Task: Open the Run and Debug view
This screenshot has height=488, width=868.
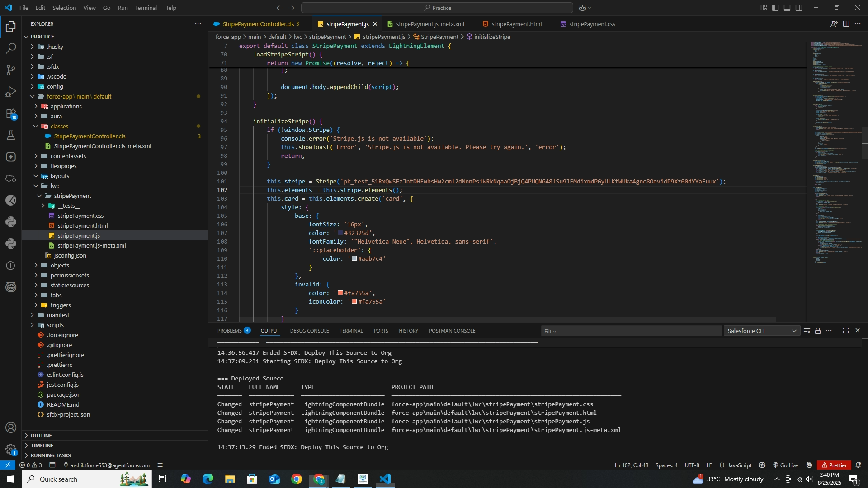Action: [11, 92]
